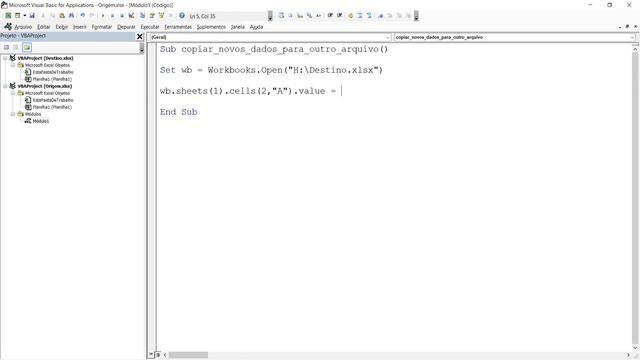Toggle Bookmark flag icon
This screenshot has width=640, height=360.
coord(380,16)
